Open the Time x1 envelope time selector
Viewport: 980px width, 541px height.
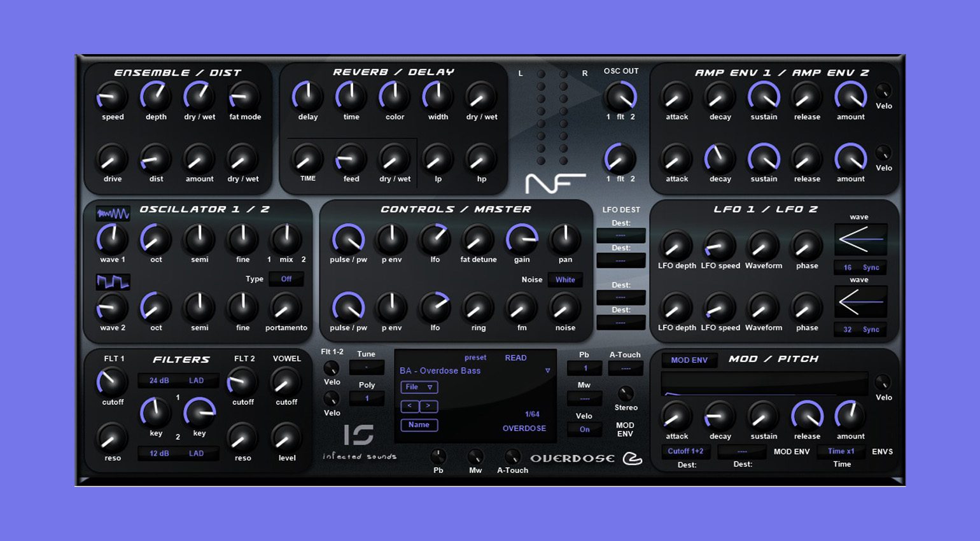pyautogui.click(x=841, y=451)
